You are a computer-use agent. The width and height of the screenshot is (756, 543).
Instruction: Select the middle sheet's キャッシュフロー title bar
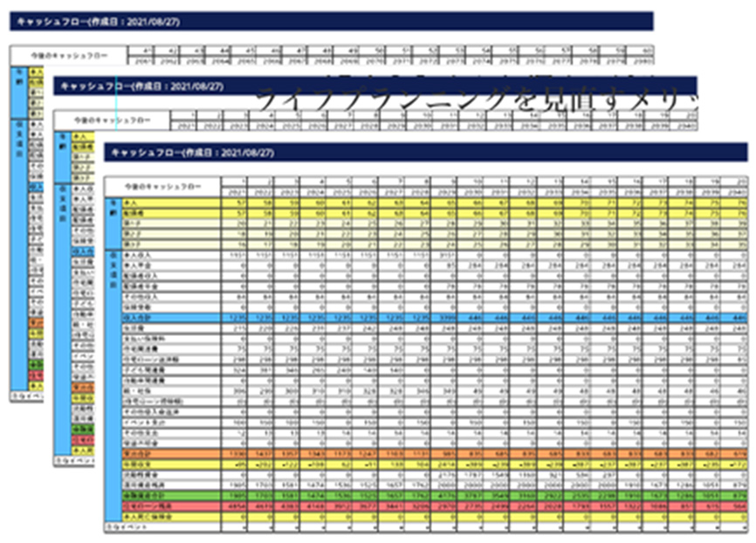[375, 86]
